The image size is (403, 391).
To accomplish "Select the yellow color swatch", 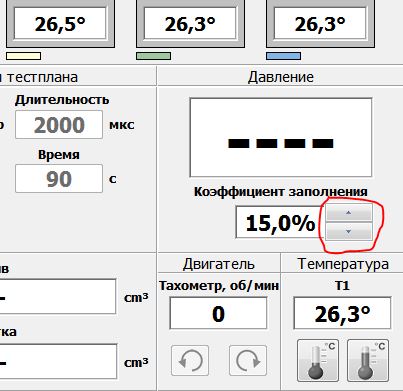I will pyautogui.click(x=24, y=56).
